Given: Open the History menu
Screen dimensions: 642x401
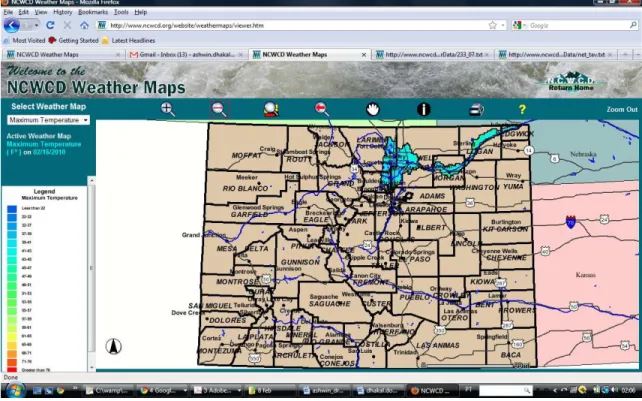Looking at the screenshot, I should (63, 12).
